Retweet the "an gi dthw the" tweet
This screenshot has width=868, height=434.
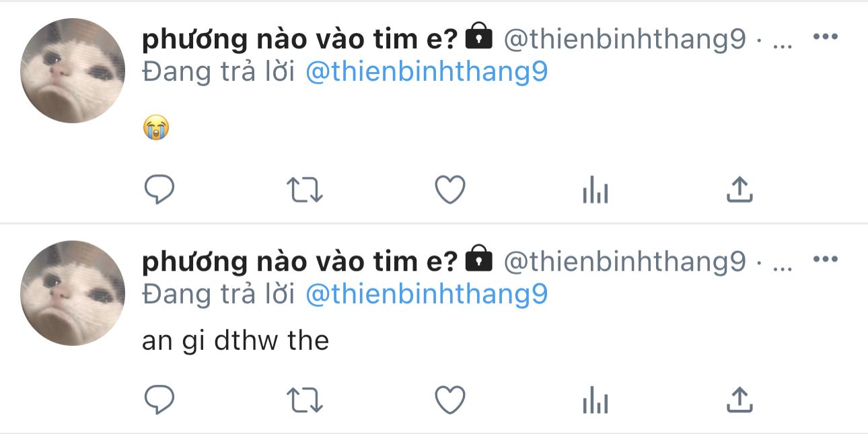point(305,400)
